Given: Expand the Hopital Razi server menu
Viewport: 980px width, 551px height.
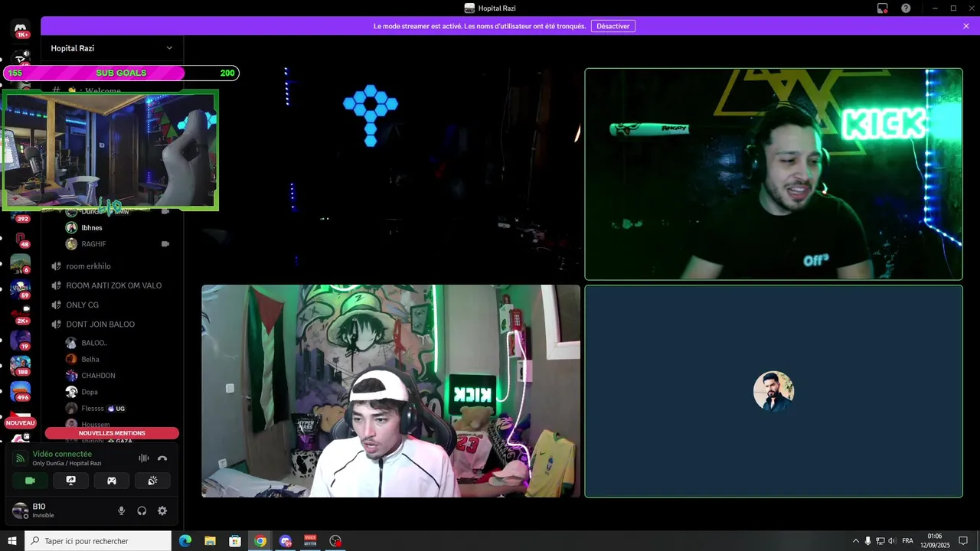Looking at the screenshot, I should coord(169,48).
